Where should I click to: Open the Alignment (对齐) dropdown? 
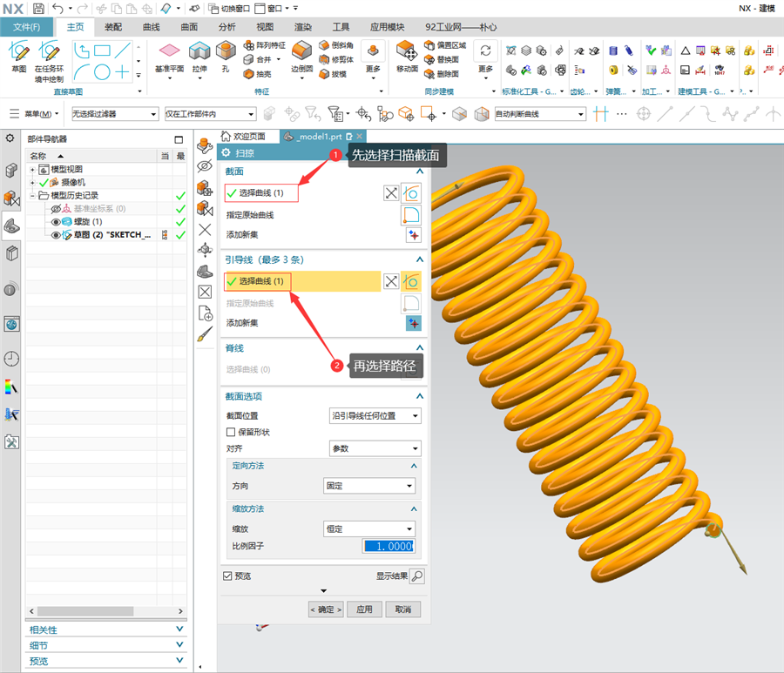[x=375, y=448]
